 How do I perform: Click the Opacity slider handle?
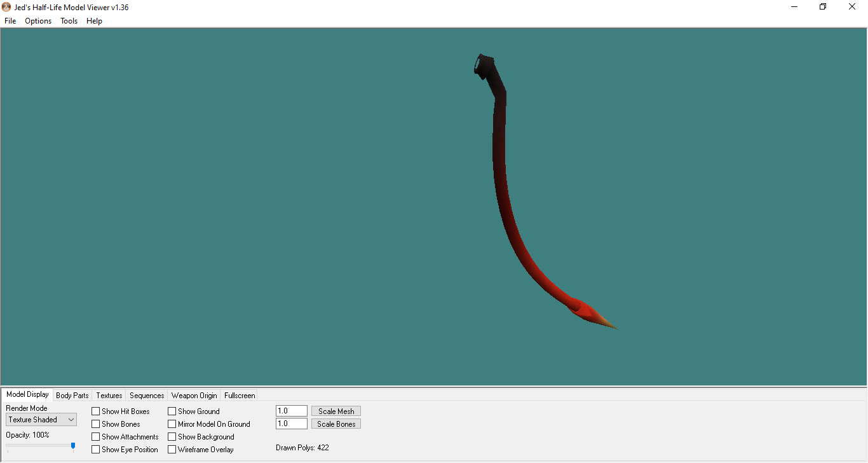(73, 446)
